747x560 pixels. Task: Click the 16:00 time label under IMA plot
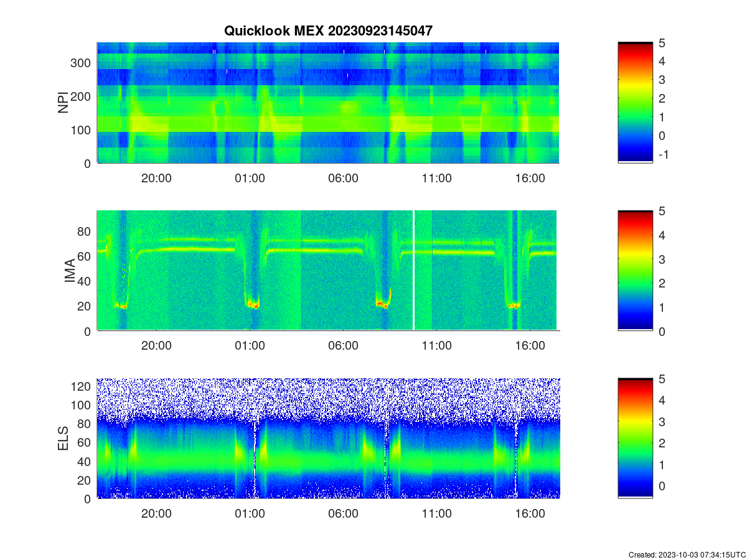point(530,345)
